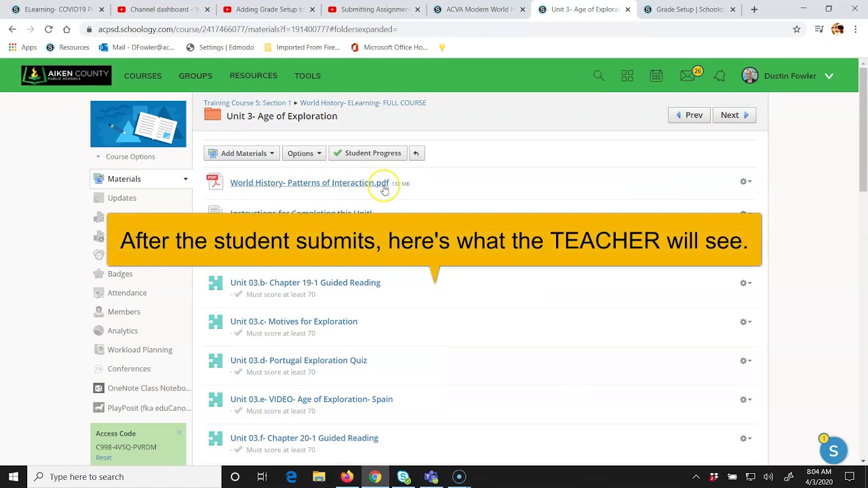
Task: Click the course profile image thumbnail
Action: click(x=138, y=124)
